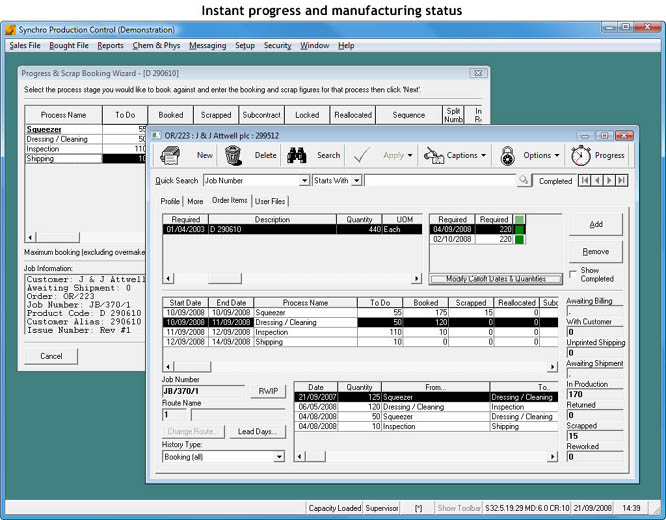The image size is (666, 520).
Task: Go to the last record arrow
Action: click(621, 181)
